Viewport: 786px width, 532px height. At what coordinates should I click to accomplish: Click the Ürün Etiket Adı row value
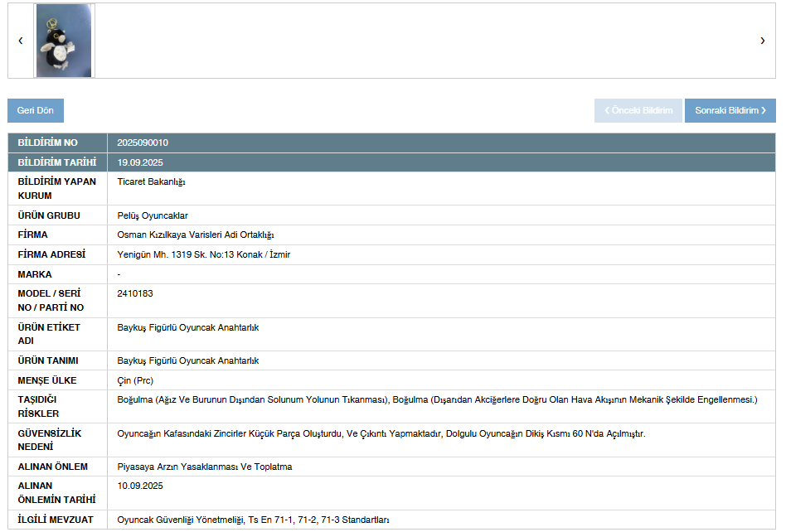click(x=187, y=327)
